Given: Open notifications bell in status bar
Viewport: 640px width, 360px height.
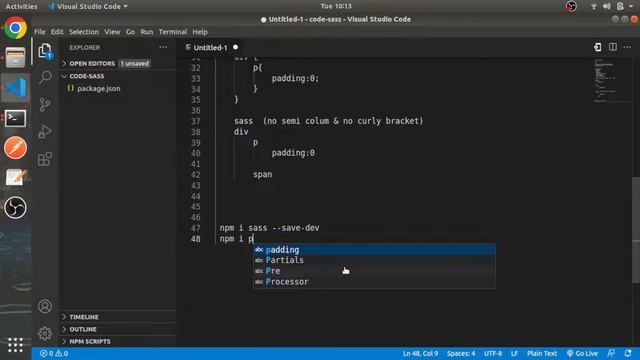Looking at the screenshot, I should click(x=628, y=353).
